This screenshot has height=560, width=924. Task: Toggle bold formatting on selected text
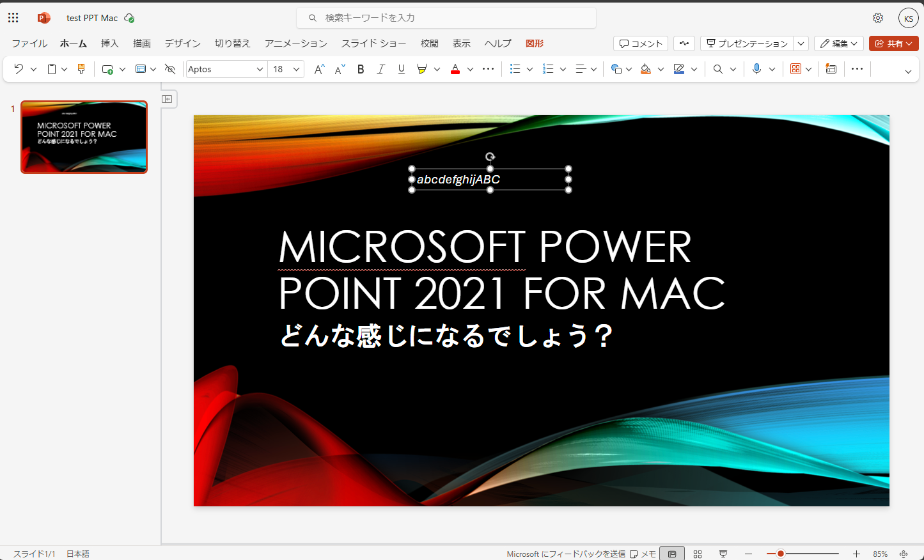[x=360, y=68]
